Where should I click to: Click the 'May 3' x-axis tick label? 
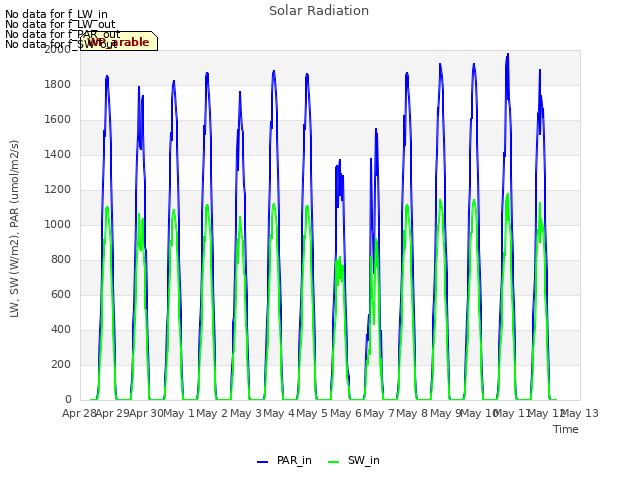[246, 413]
